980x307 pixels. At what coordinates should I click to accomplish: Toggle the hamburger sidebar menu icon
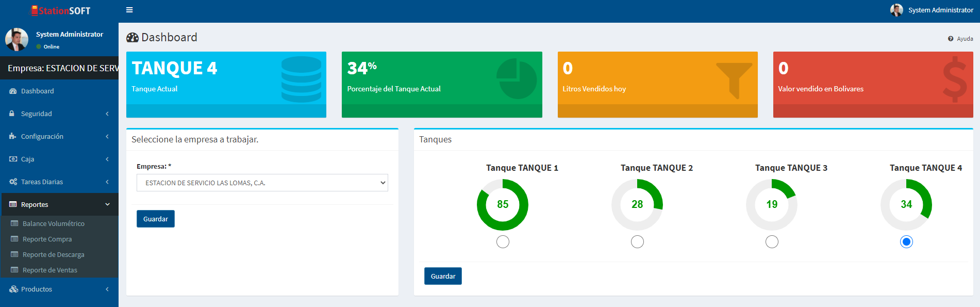coord(129,10)
